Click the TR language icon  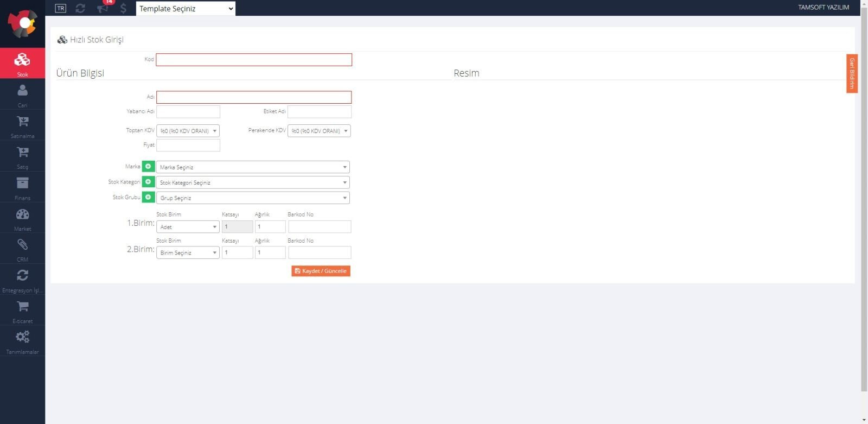tap(61, 8)
